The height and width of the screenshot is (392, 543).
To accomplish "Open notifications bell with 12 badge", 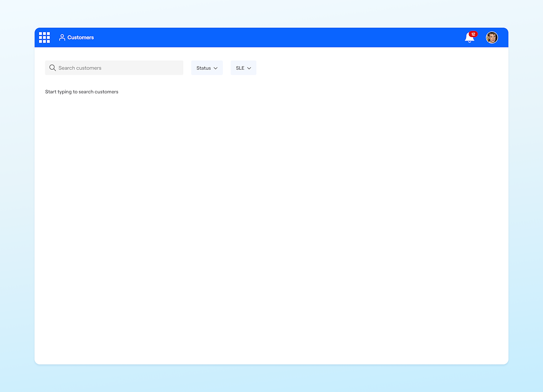I will [x=470, y=37].
